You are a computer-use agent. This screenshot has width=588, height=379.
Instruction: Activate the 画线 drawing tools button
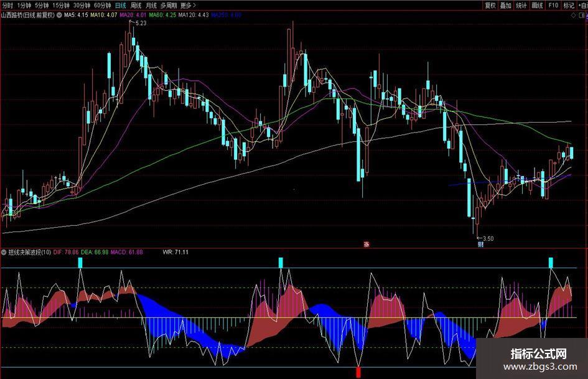537,5
